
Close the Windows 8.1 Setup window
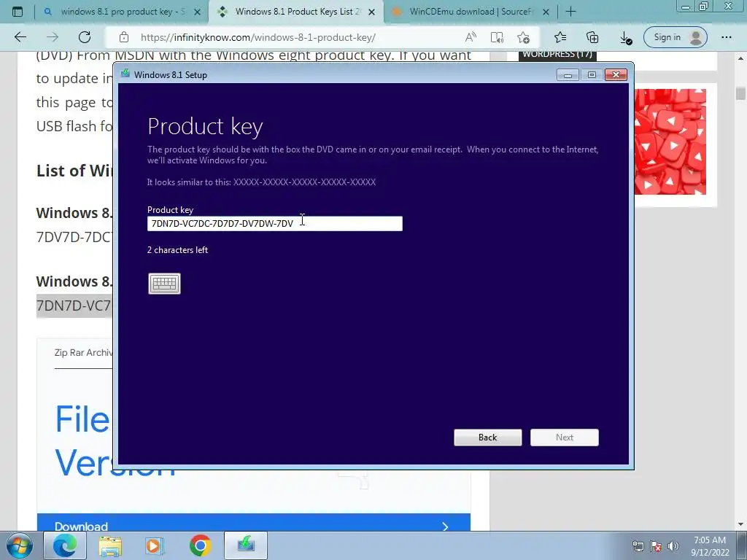point(616,75)
